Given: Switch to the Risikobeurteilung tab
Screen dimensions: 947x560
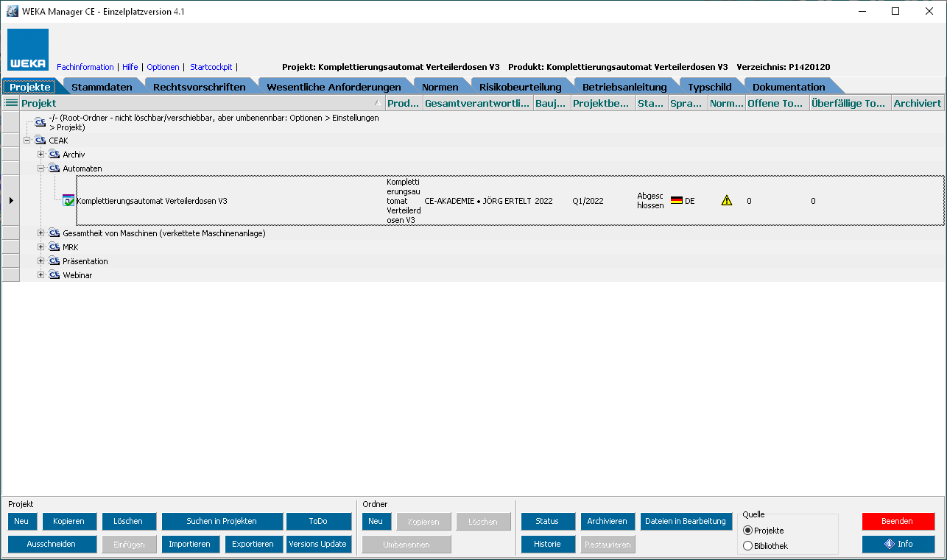Looking at the screenshot, I should point(520,87).
